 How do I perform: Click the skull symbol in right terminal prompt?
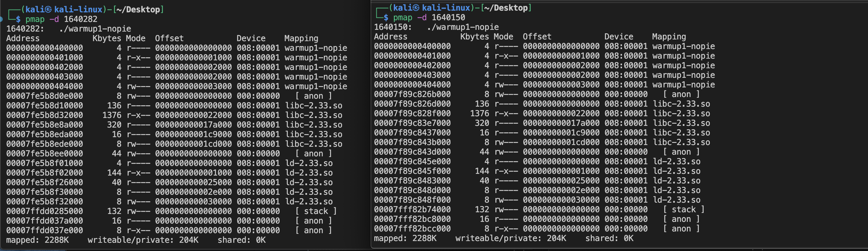(x=415, y=8)
